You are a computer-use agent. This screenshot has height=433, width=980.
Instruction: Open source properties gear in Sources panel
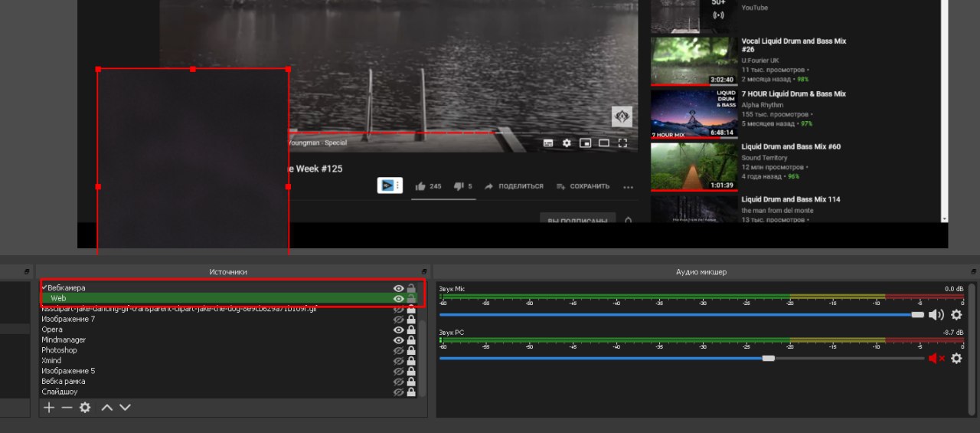click(85, 408)
